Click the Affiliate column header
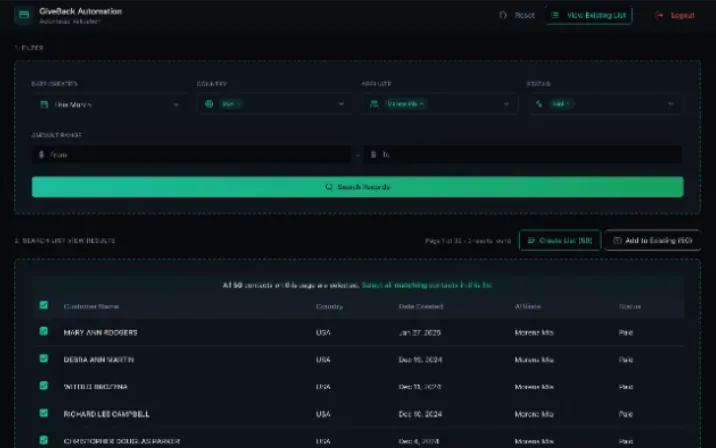The image size is (716, 448). [x=528, y=306]
